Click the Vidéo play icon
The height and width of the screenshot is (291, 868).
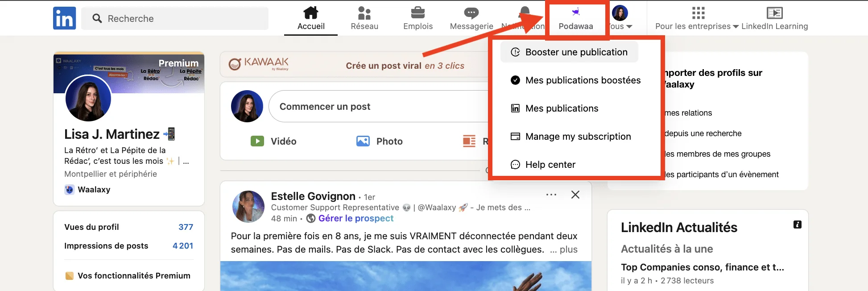point(257,141)
